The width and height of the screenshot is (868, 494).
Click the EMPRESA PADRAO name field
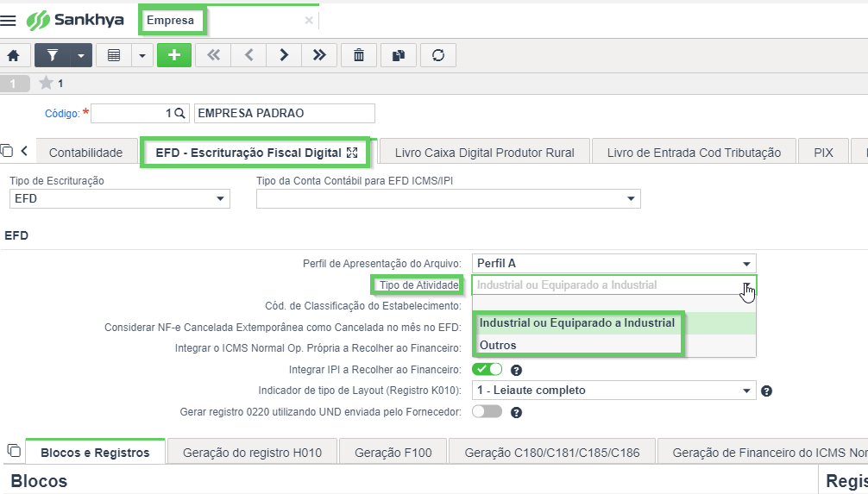tap(285, 114)
